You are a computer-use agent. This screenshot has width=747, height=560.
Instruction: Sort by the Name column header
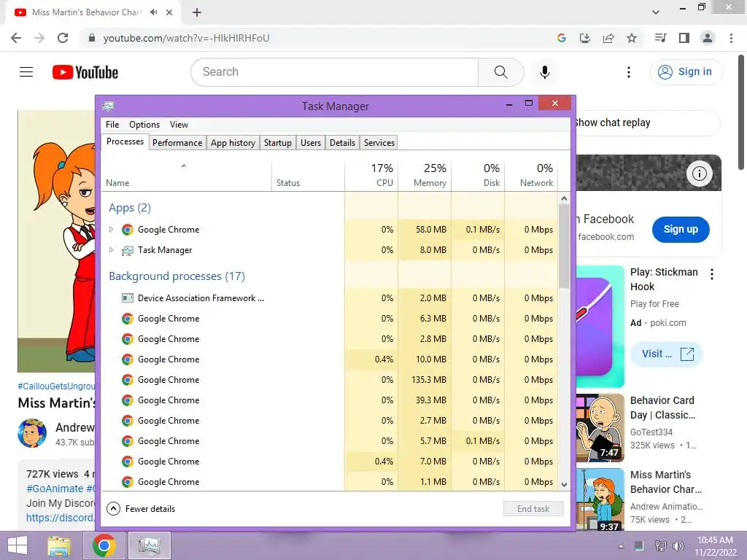186,175
